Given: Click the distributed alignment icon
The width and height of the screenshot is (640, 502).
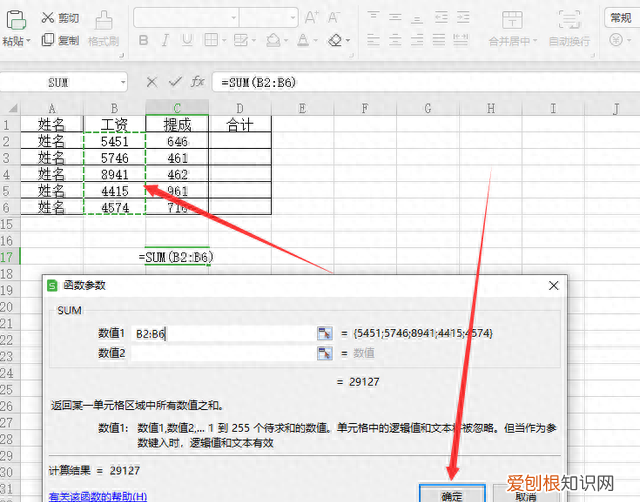Looking at the screenshot, I should 461,40.
